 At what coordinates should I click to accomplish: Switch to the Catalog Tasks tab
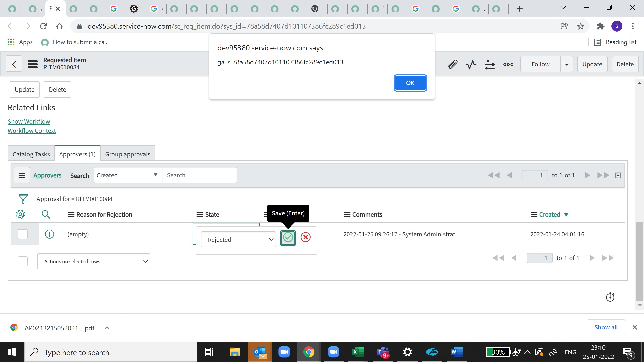(31, 154)
